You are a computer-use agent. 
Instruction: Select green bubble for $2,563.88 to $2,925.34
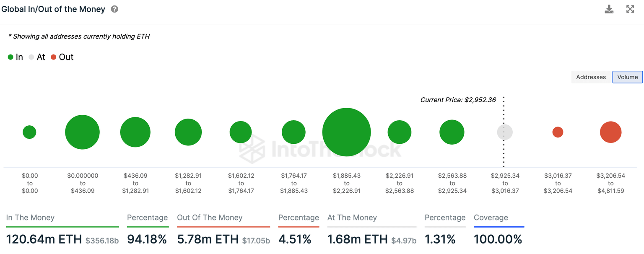(452, 132)
